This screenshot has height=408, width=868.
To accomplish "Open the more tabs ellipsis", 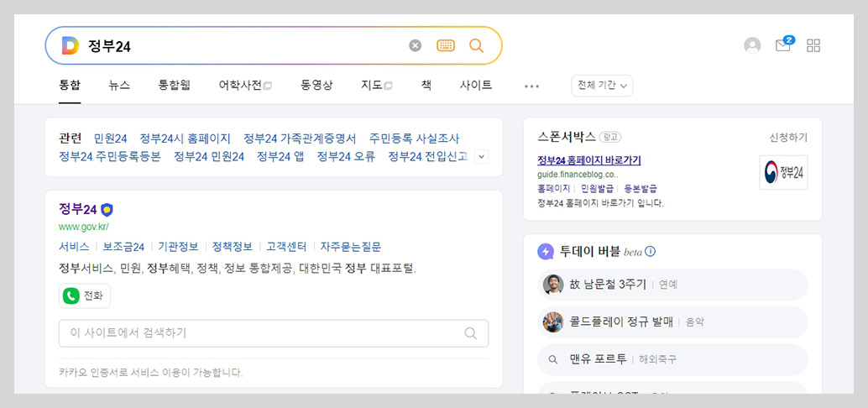I will [x=531, y=86].
